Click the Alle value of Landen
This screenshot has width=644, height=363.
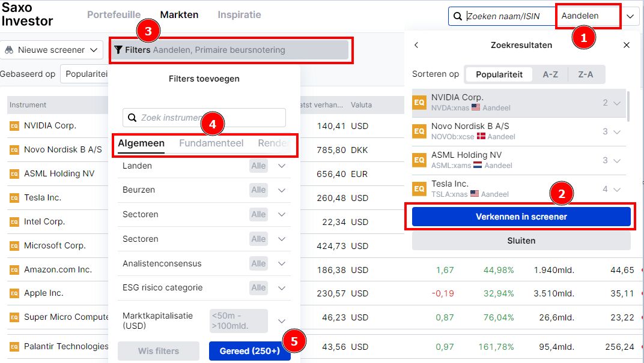258,166
